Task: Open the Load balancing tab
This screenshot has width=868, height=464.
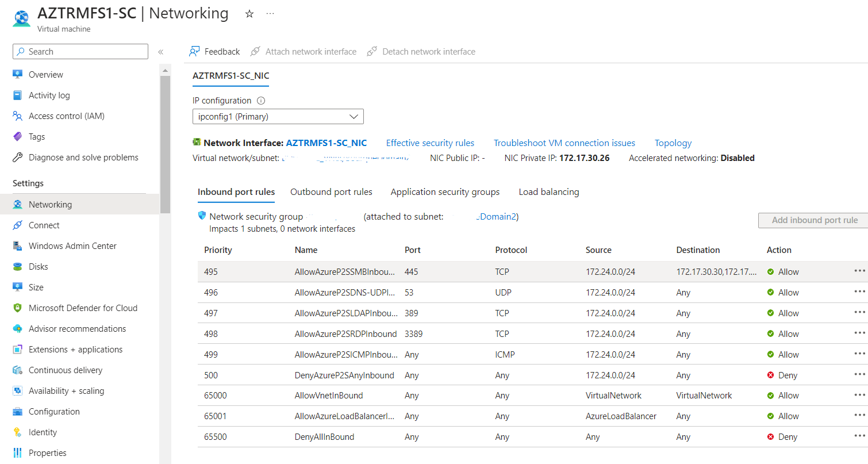Action: pos(549,192)
